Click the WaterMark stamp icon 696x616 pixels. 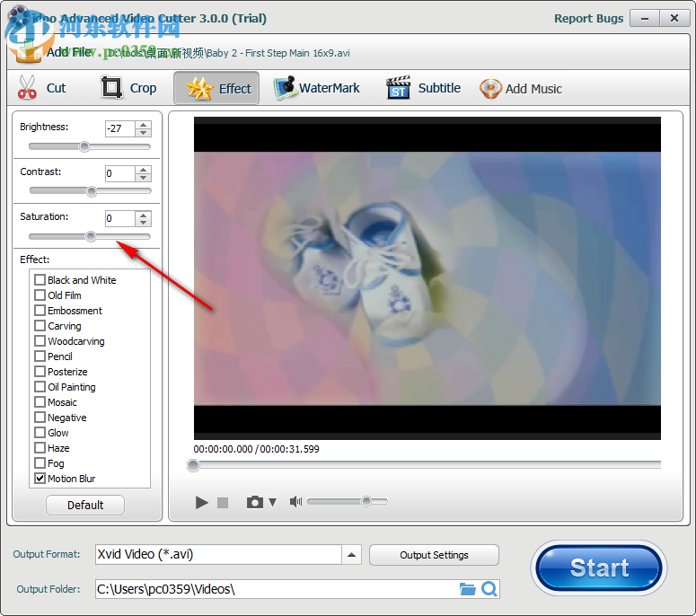pos(285,88)
